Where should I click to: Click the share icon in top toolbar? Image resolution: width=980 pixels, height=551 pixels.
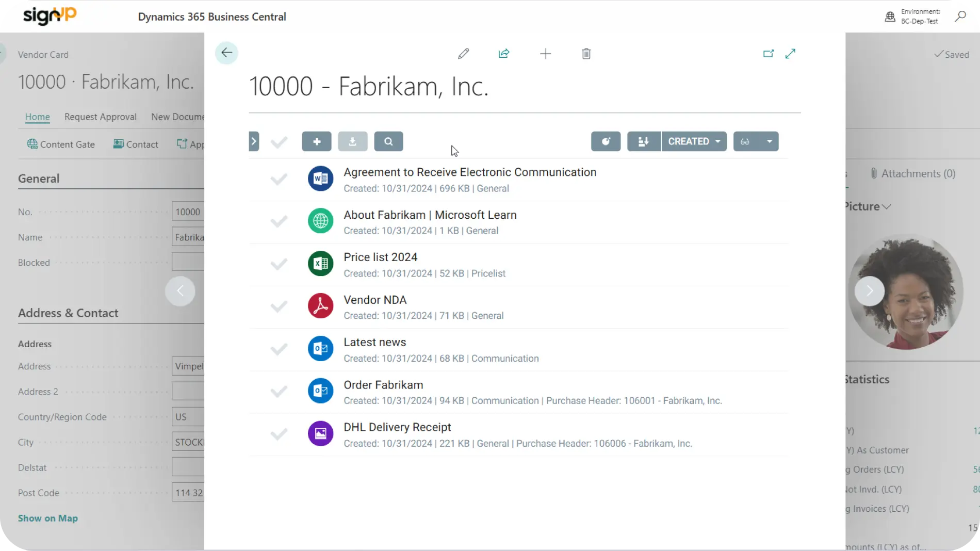click(x=504, y=54)
